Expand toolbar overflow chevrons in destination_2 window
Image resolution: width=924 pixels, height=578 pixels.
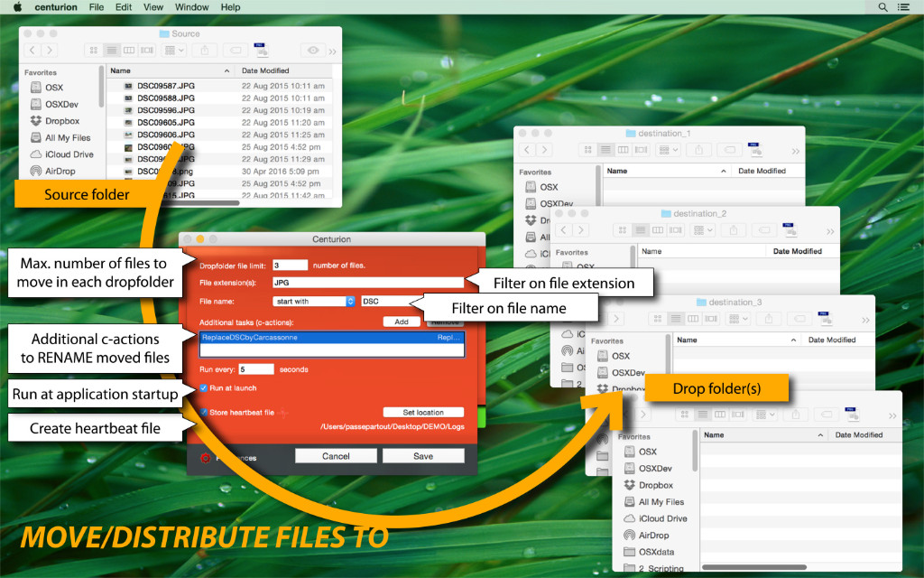coord(830,231)
